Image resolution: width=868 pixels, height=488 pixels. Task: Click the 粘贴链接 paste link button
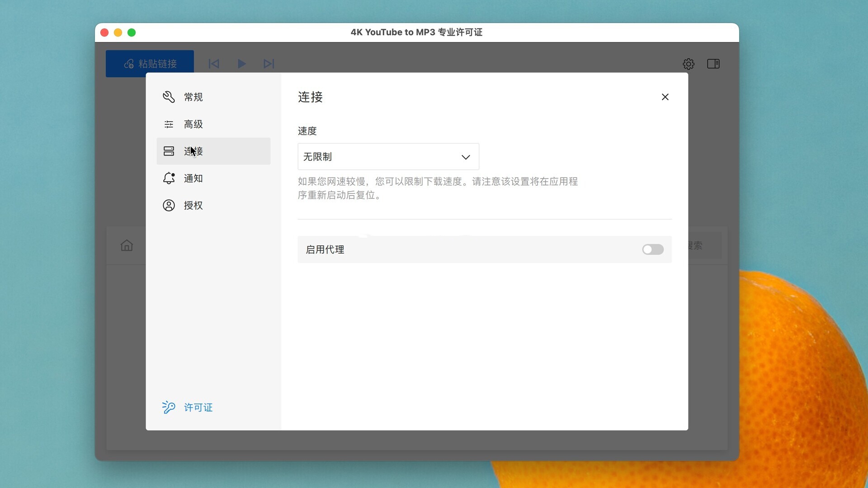[150, 64]
